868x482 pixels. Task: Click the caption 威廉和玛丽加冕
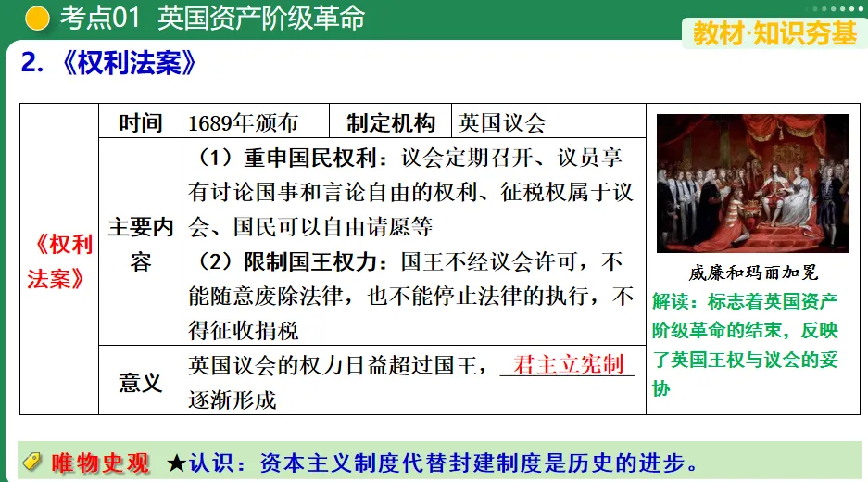pos(753,272)
